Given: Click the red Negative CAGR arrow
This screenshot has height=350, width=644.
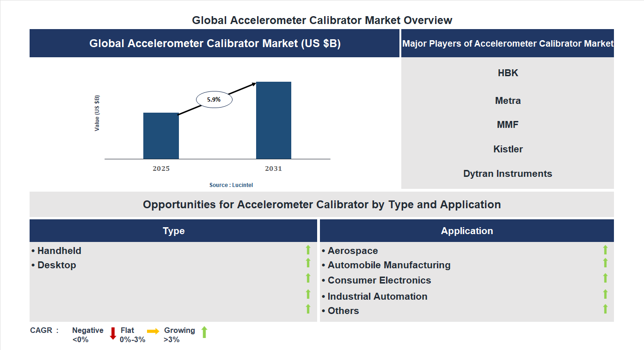Looking at the screenshot, I should coord(113,333).
